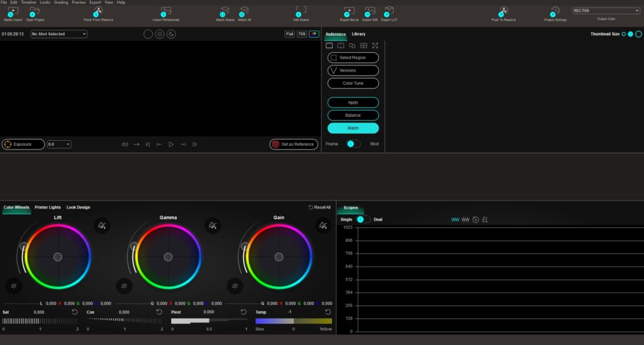Click the Apply button
The height and width of the screenshot is (345, 644).
click(x=353, y=102)
